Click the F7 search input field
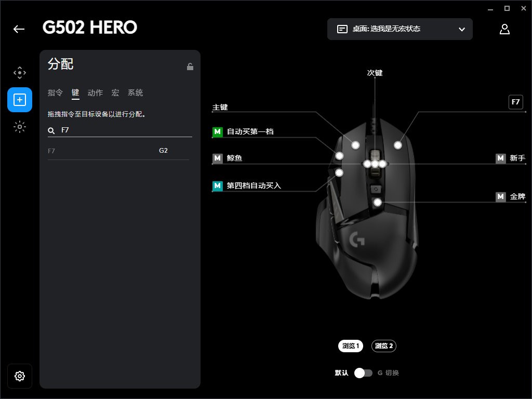This screenshot has width=532, height=399. click(120, 130)
